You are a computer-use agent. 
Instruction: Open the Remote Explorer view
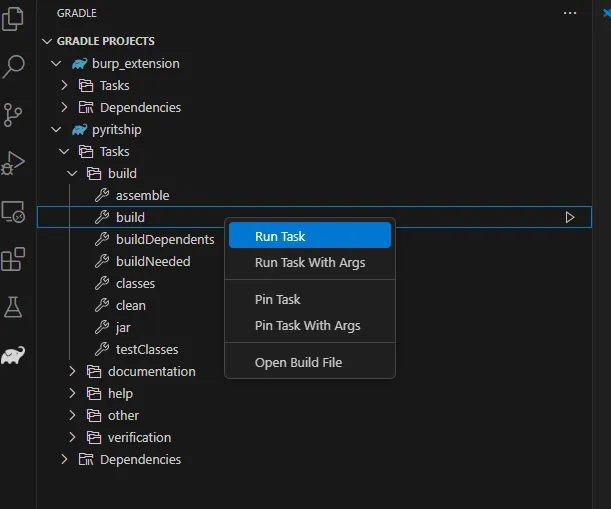tap(13, 212)
